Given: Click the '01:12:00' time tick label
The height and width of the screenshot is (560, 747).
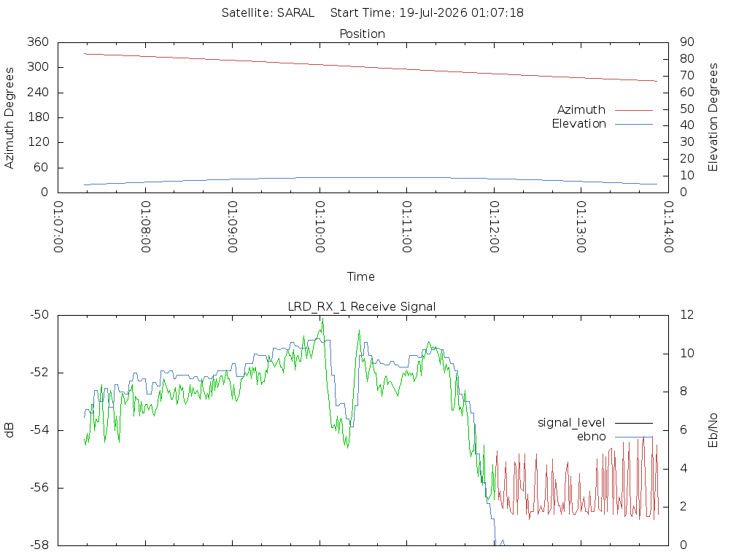Looking at the screenshot, I should [495, 227].
